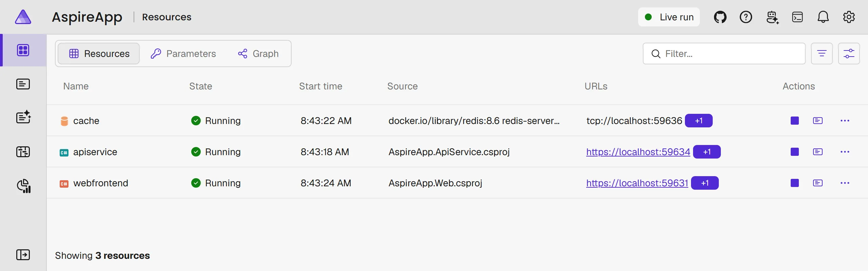
Task: Open more actions menu for cache
Action: pyautogui.click(x=845, y=121)
